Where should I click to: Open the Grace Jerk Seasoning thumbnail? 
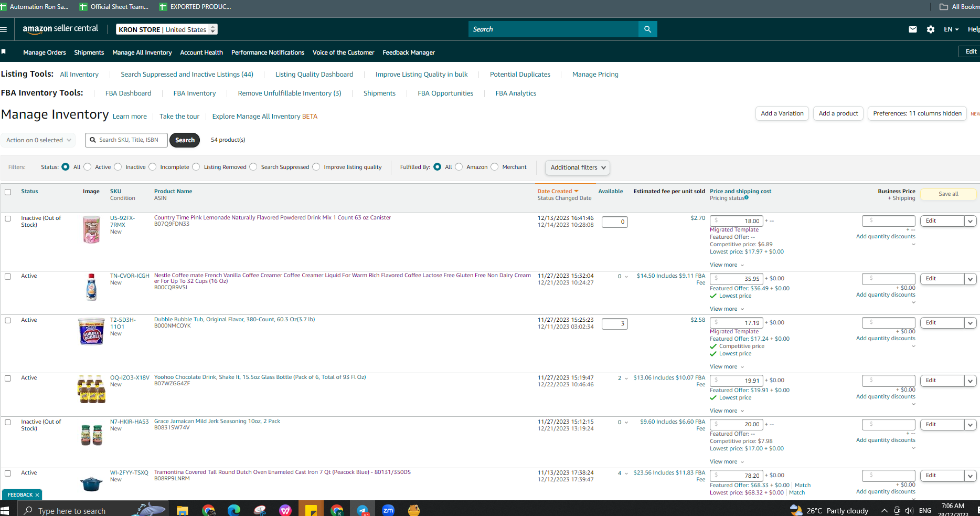point(91,435)
